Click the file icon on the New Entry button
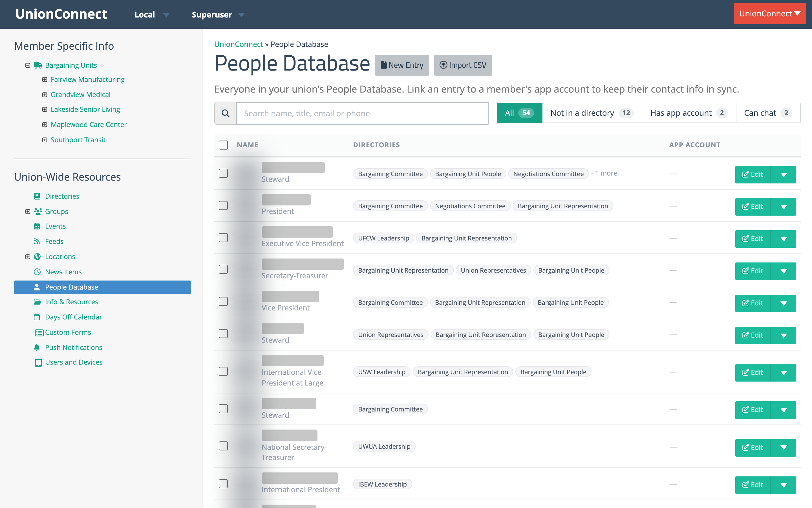Screen dimensions: 812x508 point(383,65)
